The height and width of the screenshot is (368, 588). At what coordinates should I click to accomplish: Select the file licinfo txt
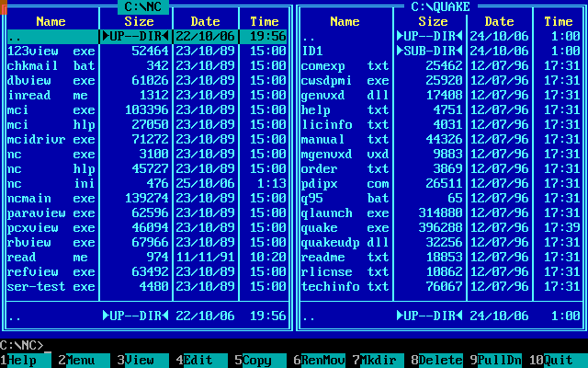tap(441, 125)
